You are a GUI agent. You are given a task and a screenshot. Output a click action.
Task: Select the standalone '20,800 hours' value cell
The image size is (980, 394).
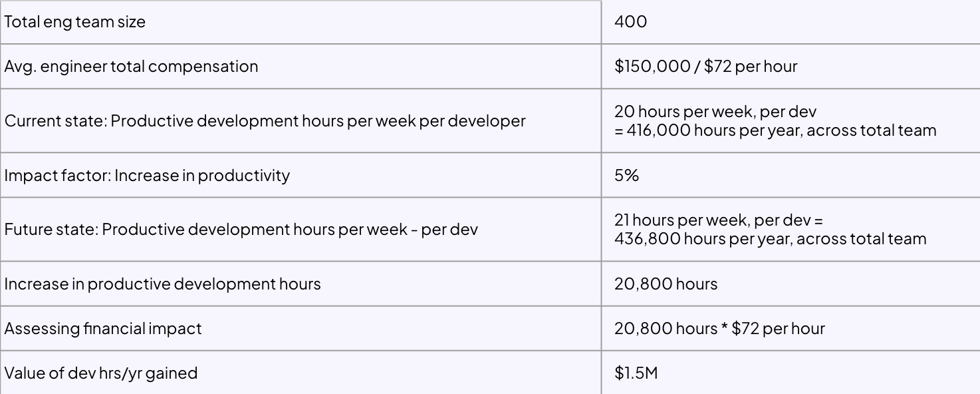666,284
